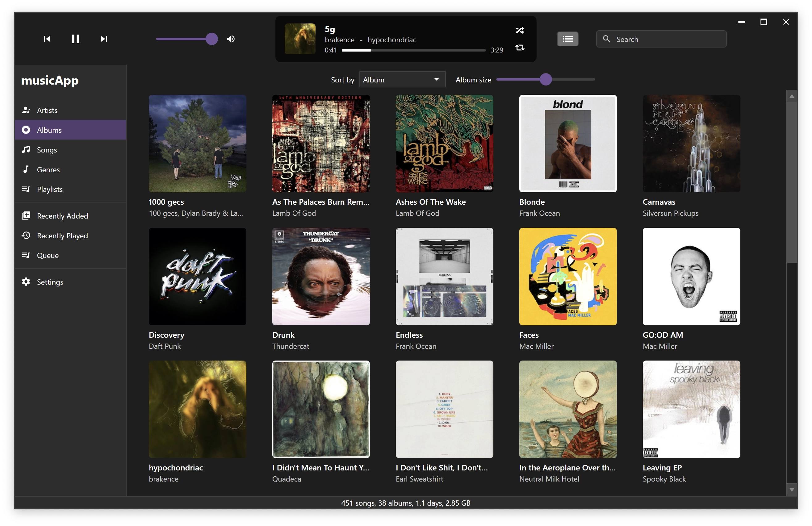Open the Genres view
This screenshot has height=526, width=812.
click(70, 169)
